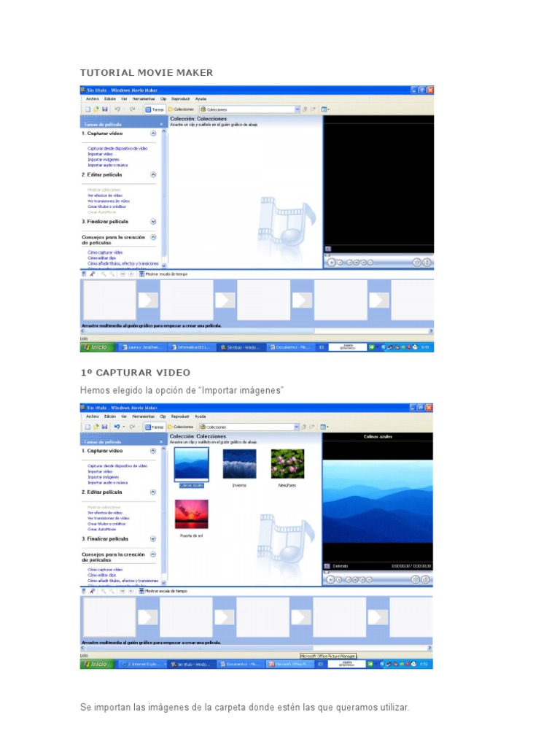Screen dimensions: 560x747
Task: Click 'Importar imágenes' link in the upper screenshot
Action: (104, 160)
